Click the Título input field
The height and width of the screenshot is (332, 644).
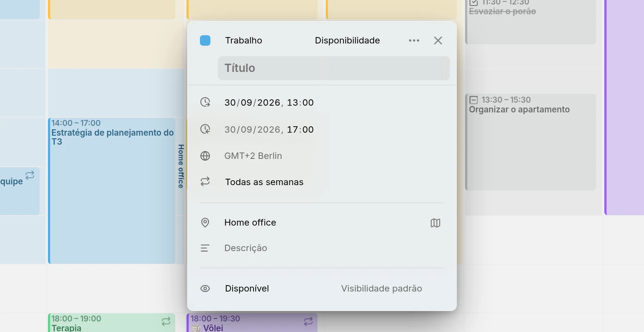click(x=334, y=68)
